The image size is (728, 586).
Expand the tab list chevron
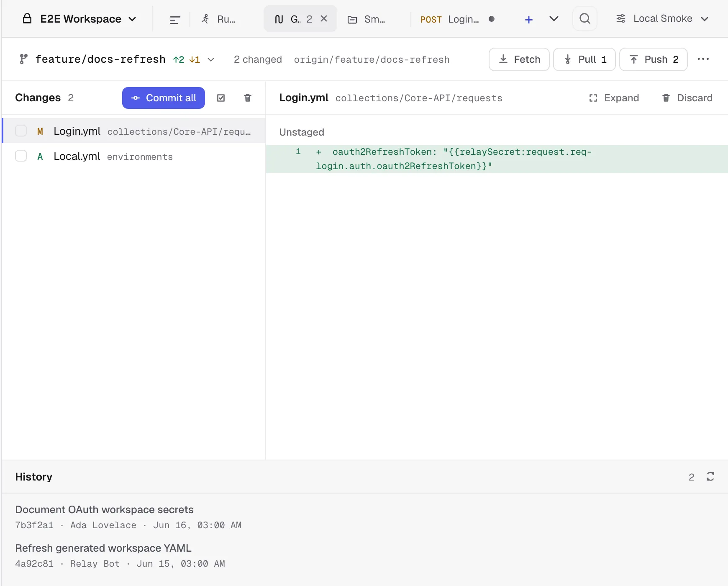(x=554, y=19)
